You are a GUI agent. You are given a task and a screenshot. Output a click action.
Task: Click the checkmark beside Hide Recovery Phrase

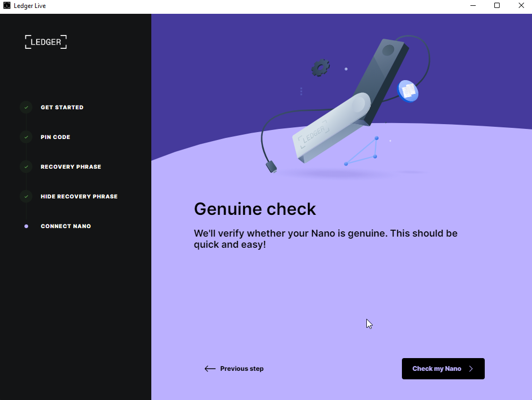click(x=26, y=196)
